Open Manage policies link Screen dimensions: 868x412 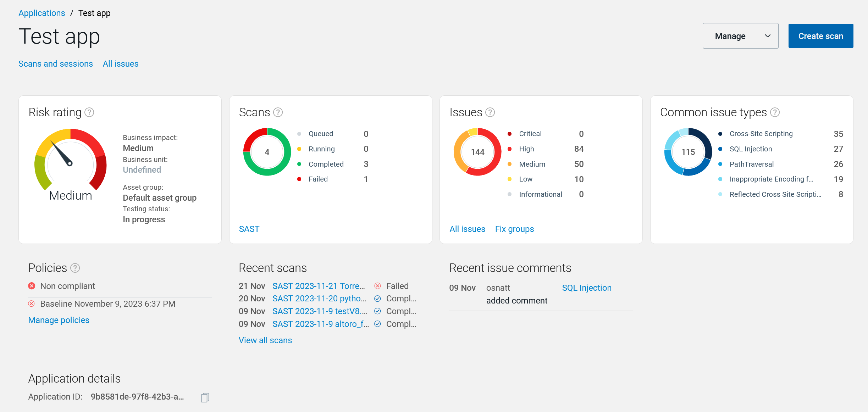point(59,320)
